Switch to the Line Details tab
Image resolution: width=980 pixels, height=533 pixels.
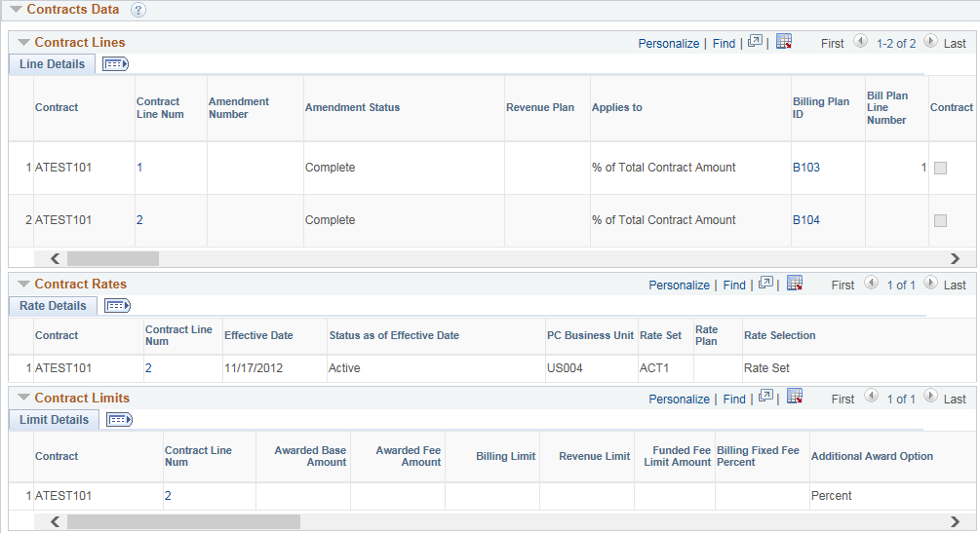tap(52, 63)
